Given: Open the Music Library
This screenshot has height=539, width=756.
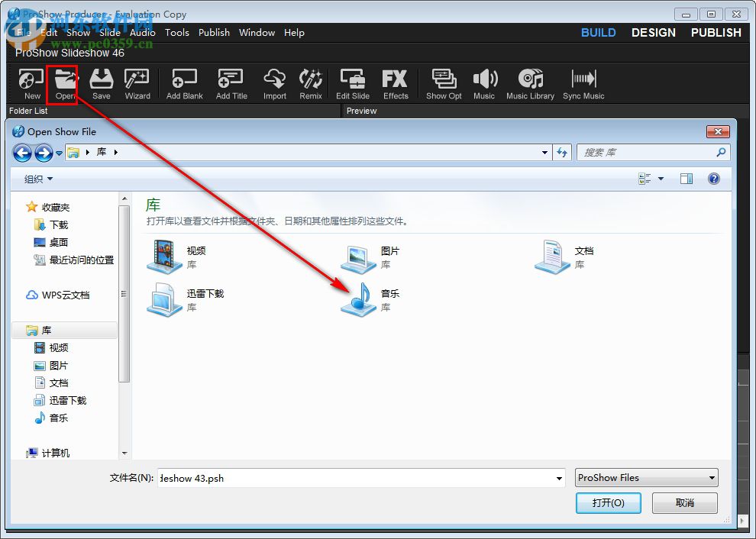Looking at the screenshot, I should click(530, 82).
